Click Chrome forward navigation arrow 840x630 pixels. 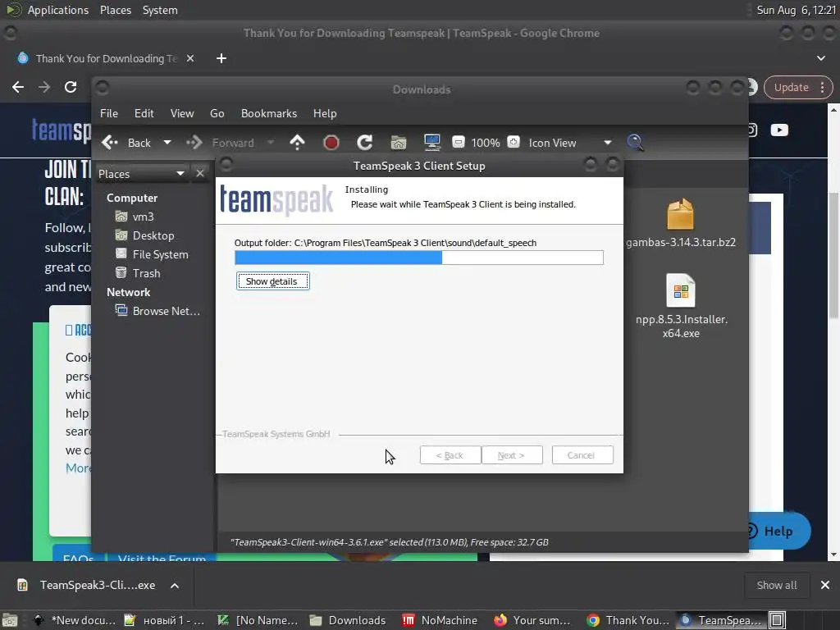point(44,87)
